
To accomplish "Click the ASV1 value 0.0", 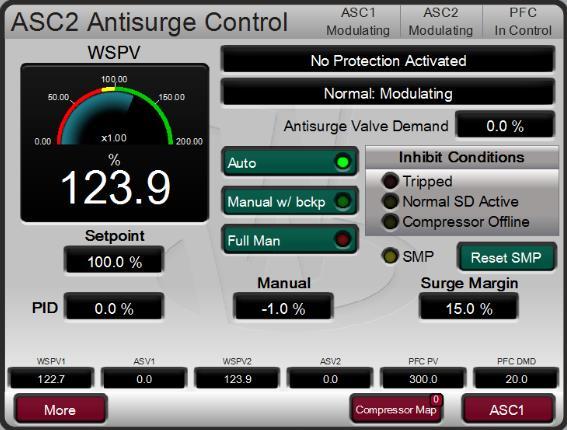I will pos(144,379).
